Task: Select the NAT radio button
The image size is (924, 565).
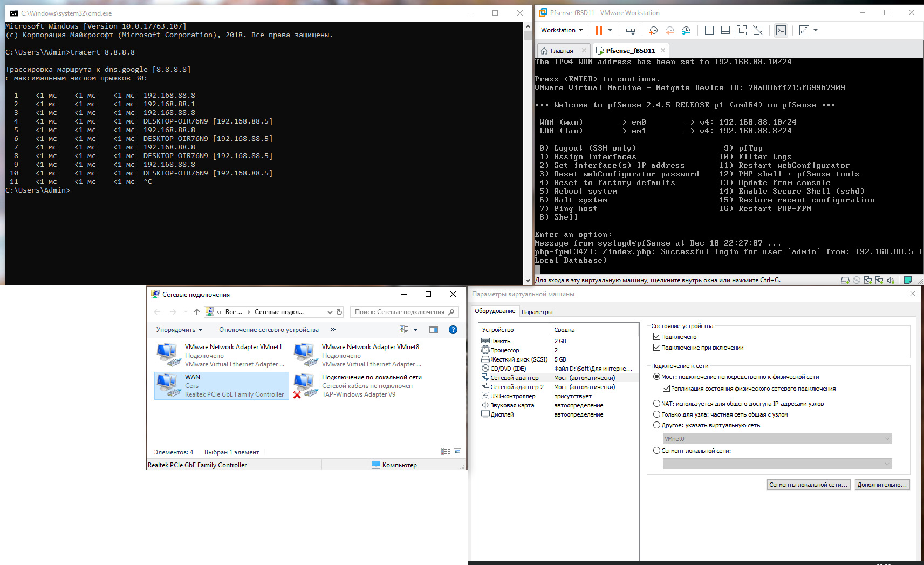Action: pos(656,404)
